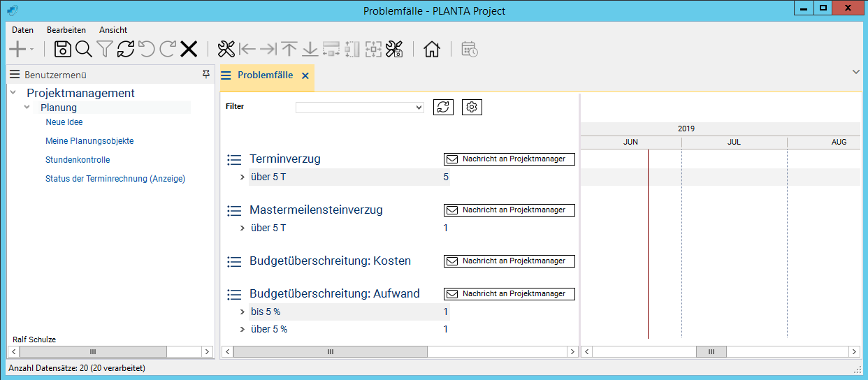
Task: Close the Problemfälle tab
Action: click(x=305, y=75)
